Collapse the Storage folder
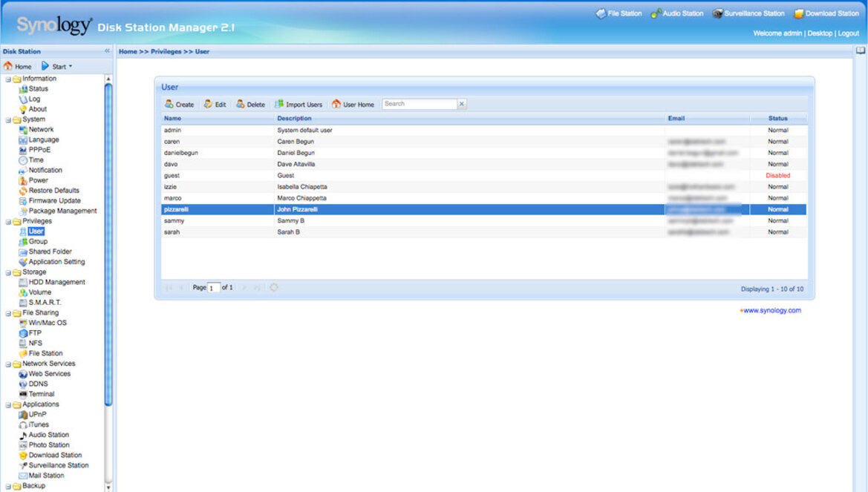The height and width of the screenshot is (492, 868). [x=8, y=272]
